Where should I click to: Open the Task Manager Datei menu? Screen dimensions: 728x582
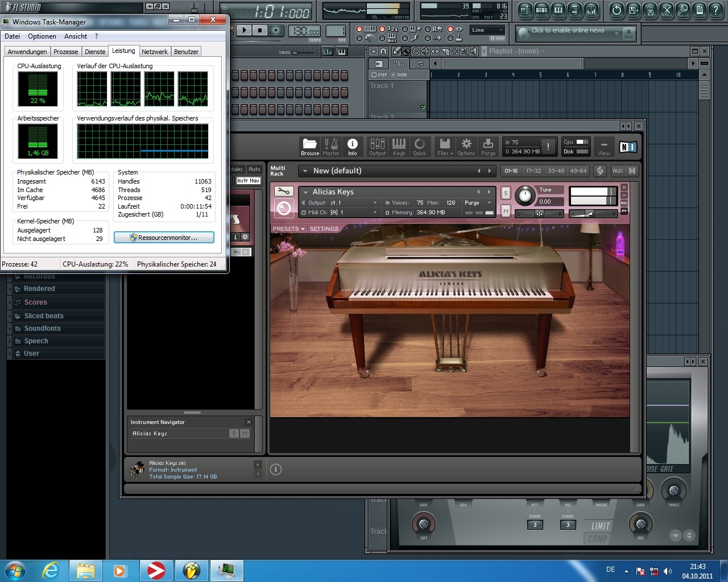(13, 36)
